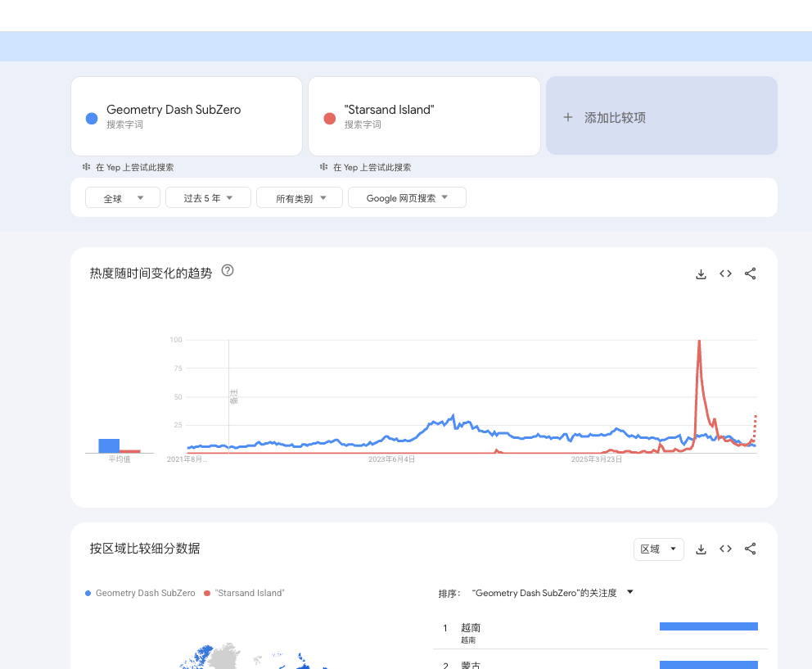
Task: Click the blue interest bar beside 越南
Action: click(x=708, y=626)
